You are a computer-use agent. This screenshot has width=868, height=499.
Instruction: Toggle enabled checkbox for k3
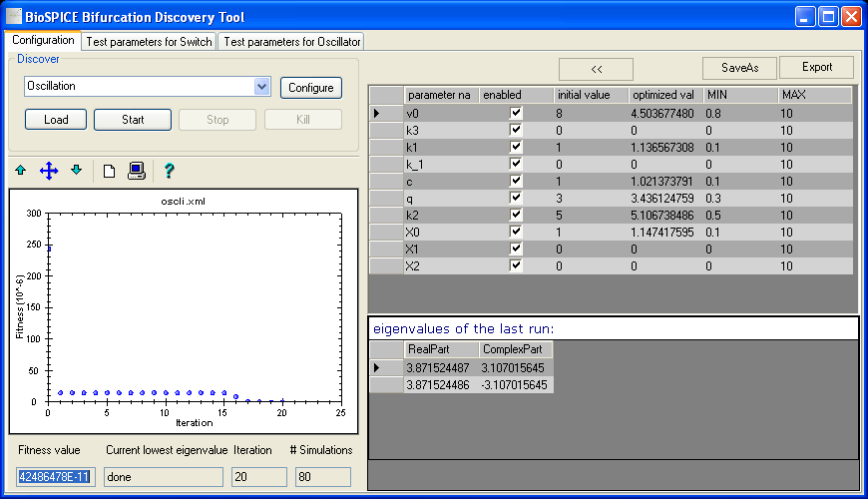pos(516,130)
